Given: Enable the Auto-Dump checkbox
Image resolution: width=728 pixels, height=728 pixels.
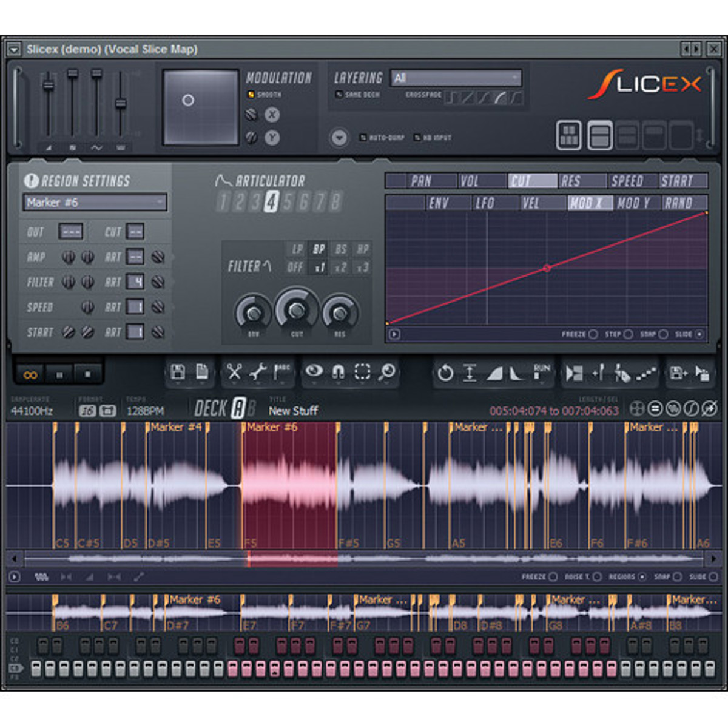Looking at the screenshot, I should coord(382,138).
